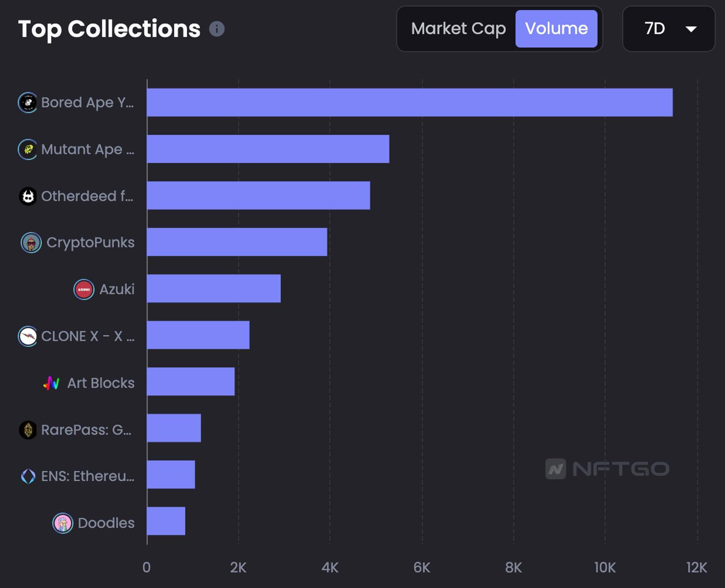Click the info icon beside Top Collections
Image resolution: width=725 pixels, height=588 pixels.
point(217,29)
